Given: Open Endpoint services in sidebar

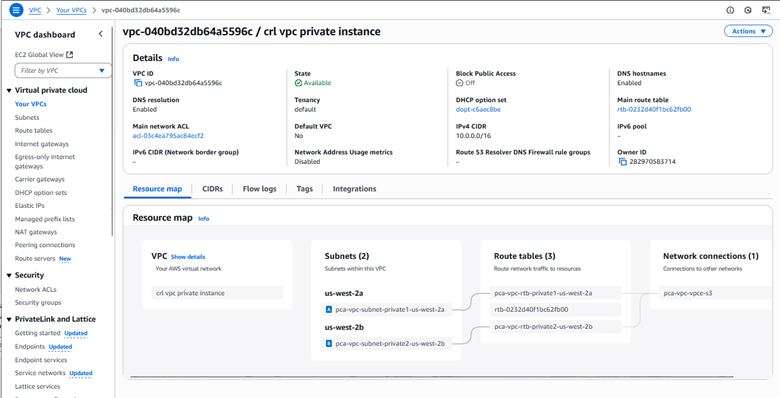Looking at the screenshot, I should click(41, 360).
